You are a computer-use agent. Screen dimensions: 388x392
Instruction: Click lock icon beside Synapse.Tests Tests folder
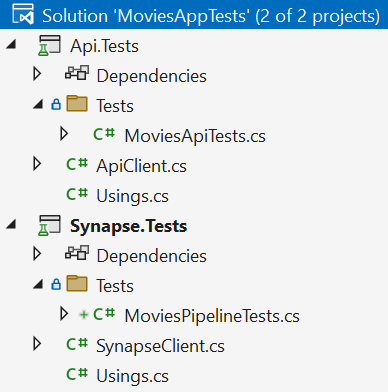click(56, 285)
